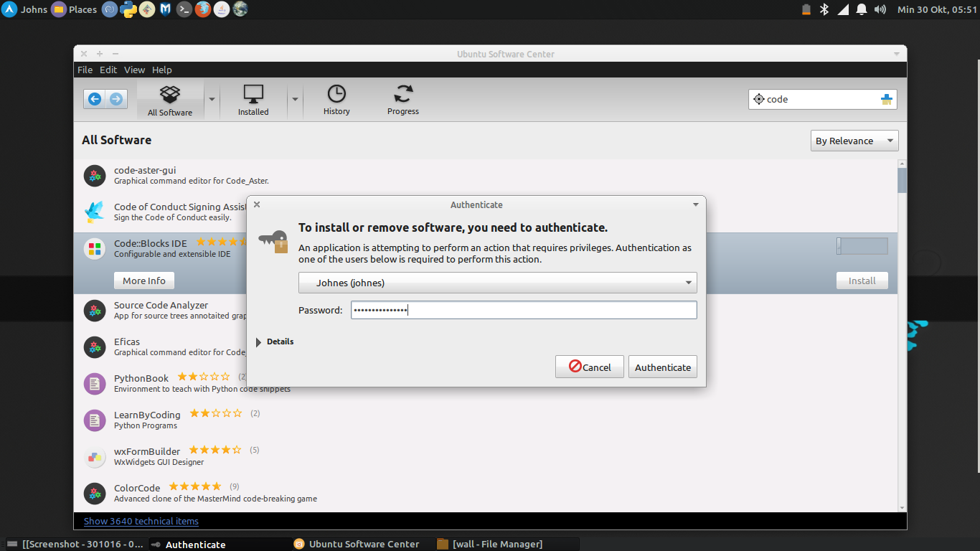980x551 pixels.
Task: Click the clear-search brush icon
Action: [887, 99]
